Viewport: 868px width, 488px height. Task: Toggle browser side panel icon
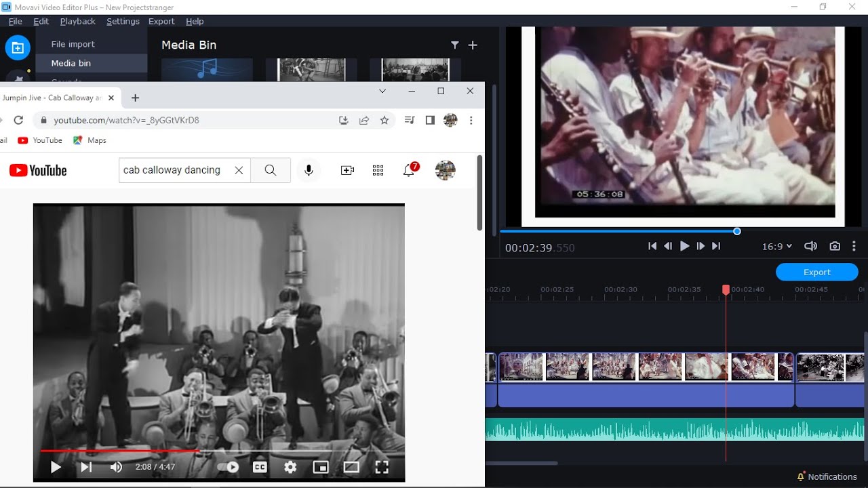click(x=430, y=120)
